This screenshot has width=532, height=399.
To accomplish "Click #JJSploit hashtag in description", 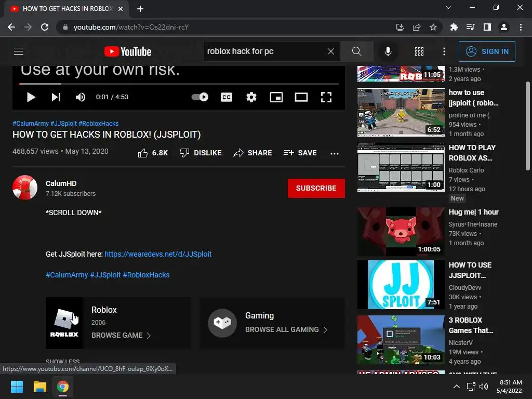I will point(105,275).
